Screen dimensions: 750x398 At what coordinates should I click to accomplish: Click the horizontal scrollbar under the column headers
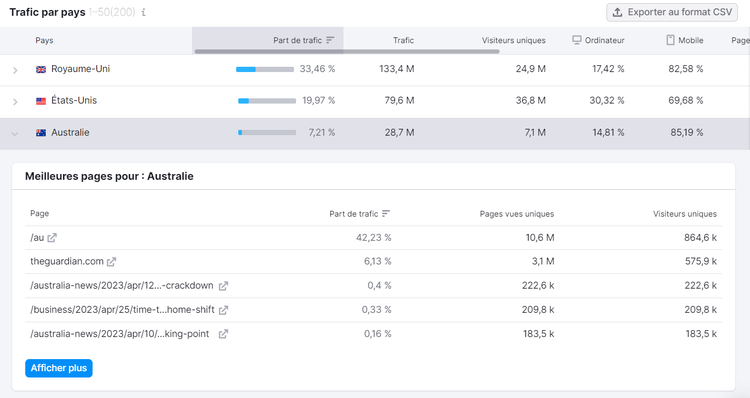[x=347, y=51]
